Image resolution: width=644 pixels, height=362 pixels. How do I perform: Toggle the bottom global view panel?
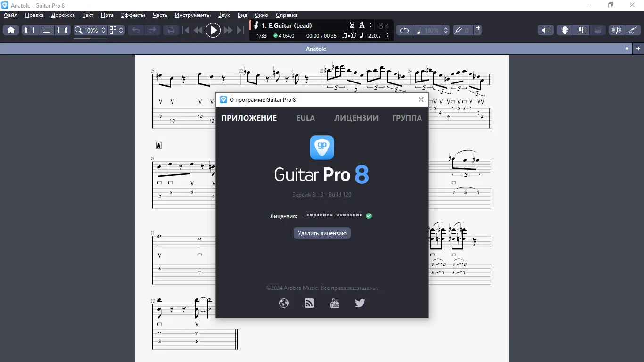pos(46,30)
